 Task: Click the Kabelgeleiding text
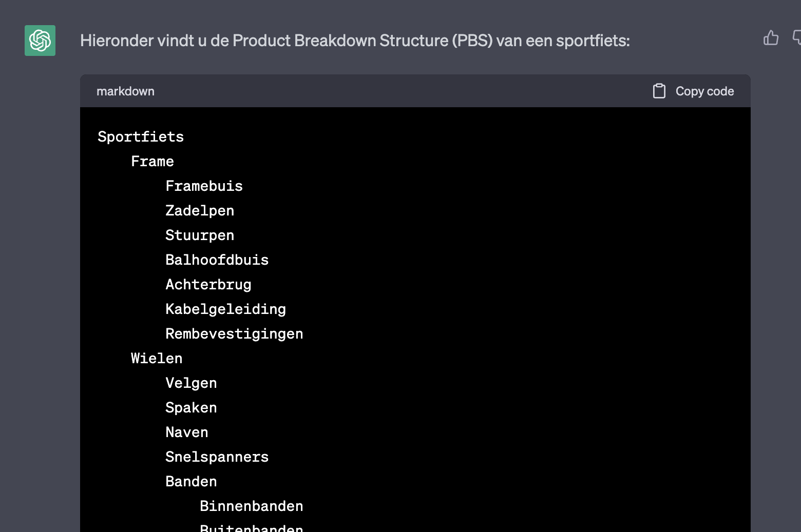coord(225,309)
